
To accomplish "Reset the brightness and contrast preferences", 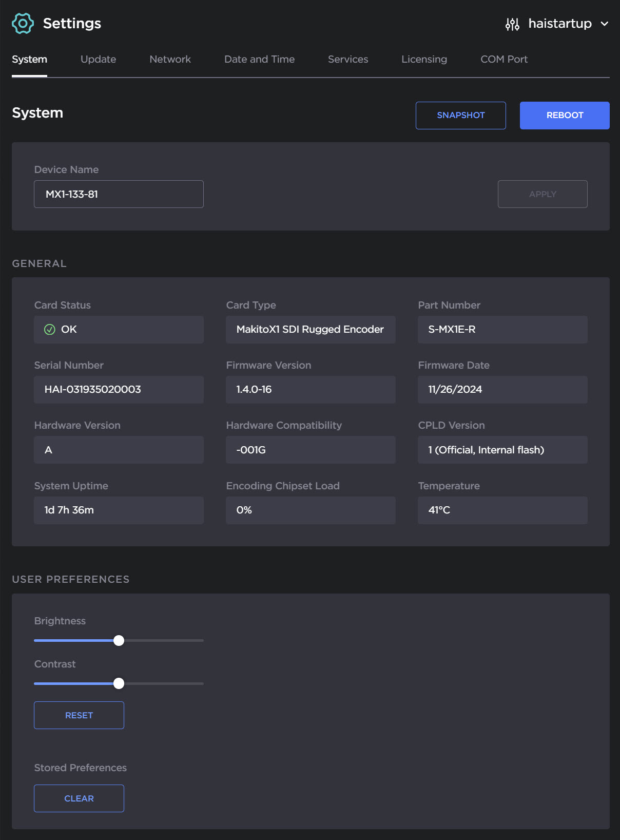I will [x=79, y=715].
